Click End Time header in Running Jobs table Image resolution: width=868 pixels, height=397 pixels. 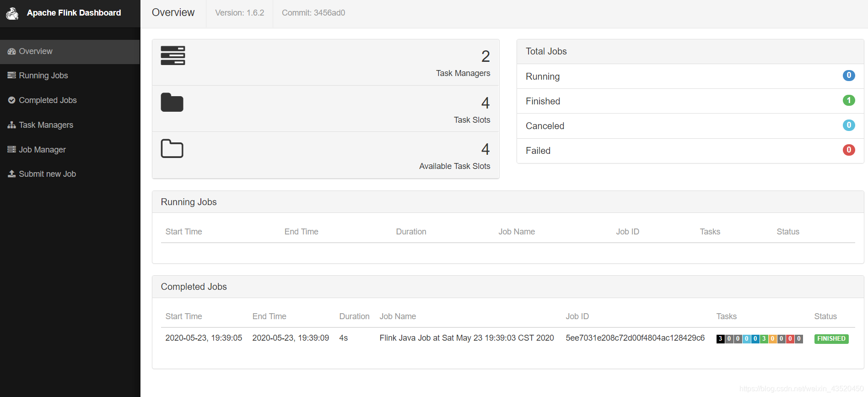click(301, 232)
